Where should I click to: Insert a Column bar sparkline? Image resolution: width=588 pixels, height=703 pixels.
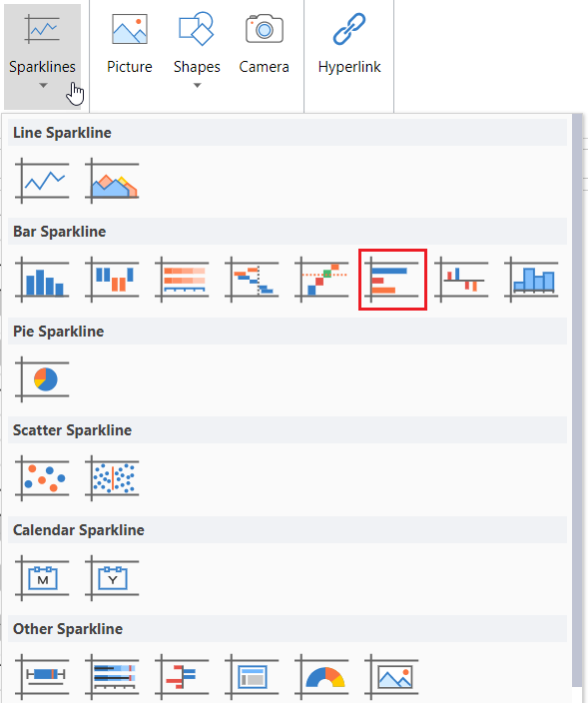tap(42, 280)
